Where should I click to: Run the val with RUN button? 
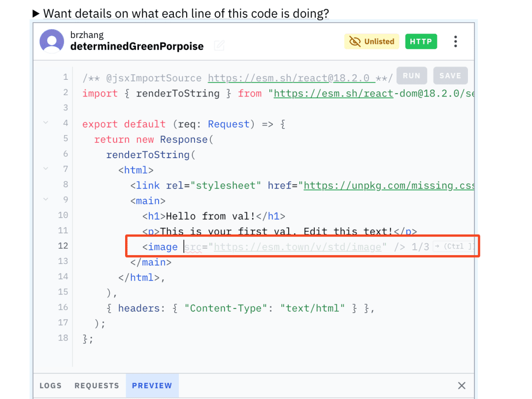point(411,76)
